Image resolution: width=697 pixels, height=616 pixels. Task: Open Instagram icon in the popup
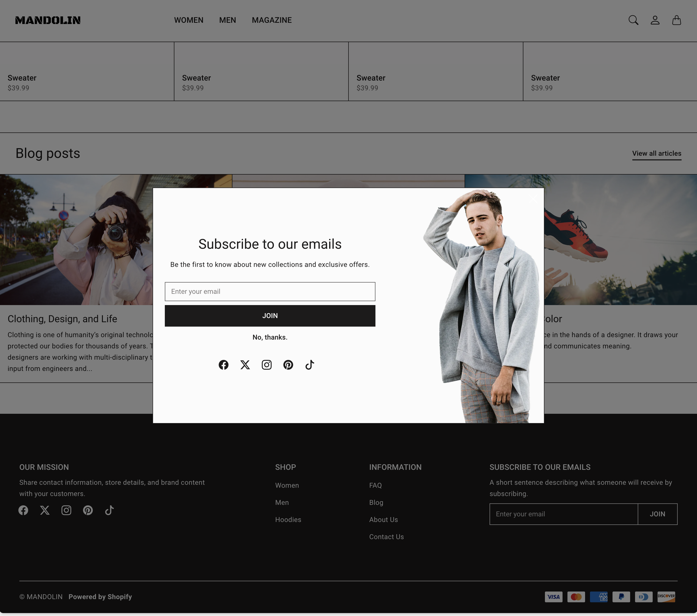tap(267, 365)
